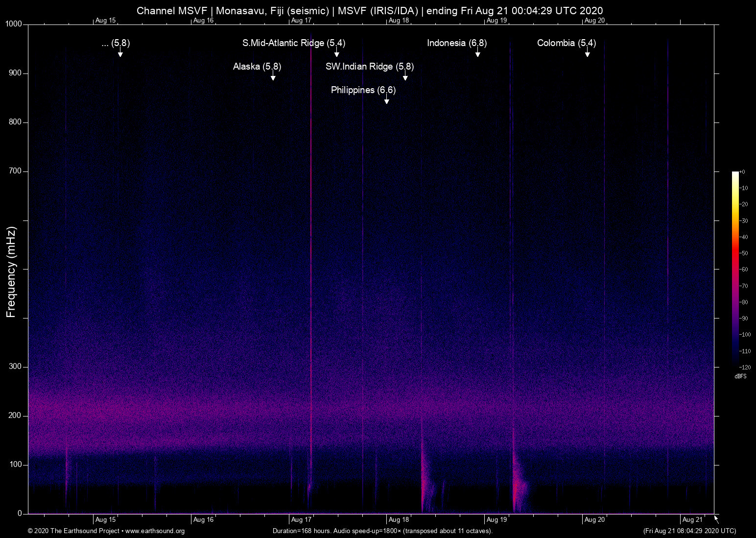The image size is (756, 538).
Task: Click the Aug 19 label on top axis
Action: 496,21
